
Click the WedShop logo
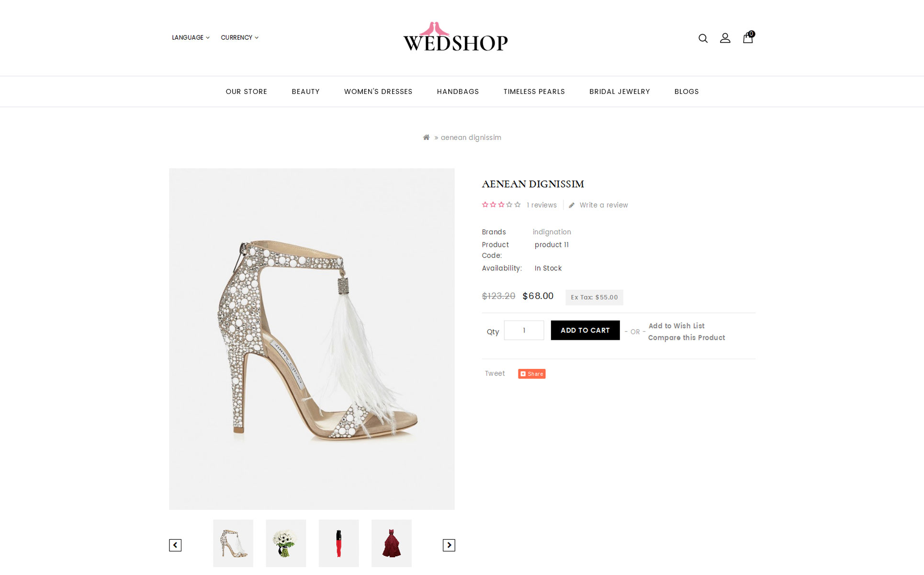coord(455,37)
